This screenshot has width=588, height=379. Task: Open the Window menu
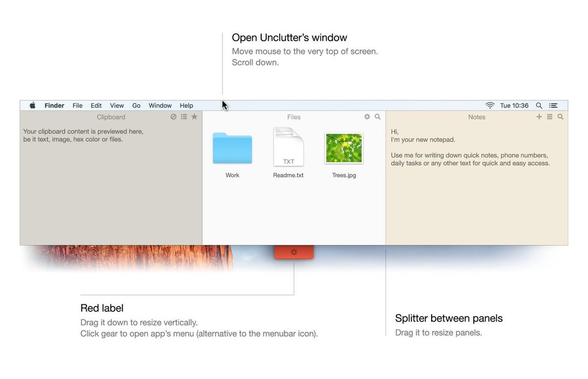[x=160, y=106]
